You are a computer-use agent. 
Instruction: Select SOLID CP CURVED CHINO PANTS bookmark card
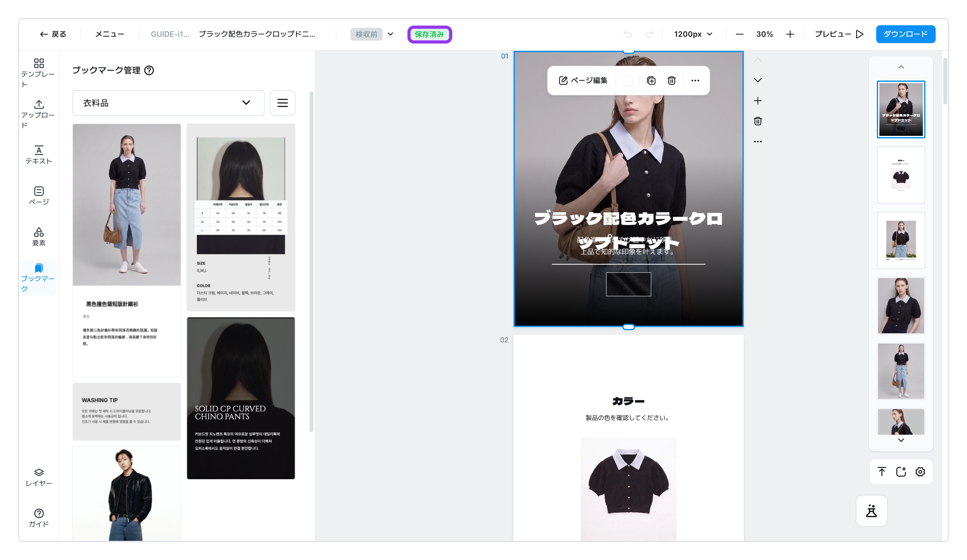240,398
